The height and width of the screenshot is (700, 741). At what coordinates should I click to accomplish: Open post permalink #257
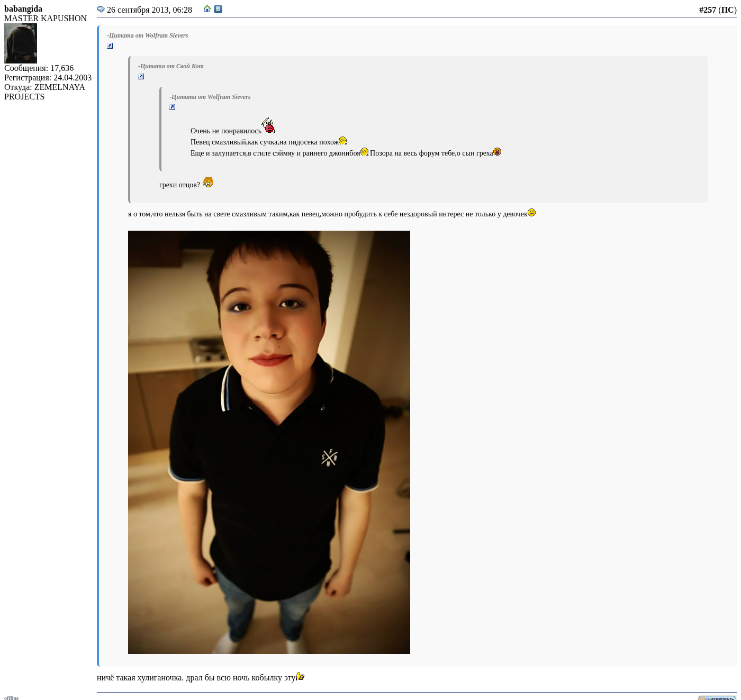(707, 10)
